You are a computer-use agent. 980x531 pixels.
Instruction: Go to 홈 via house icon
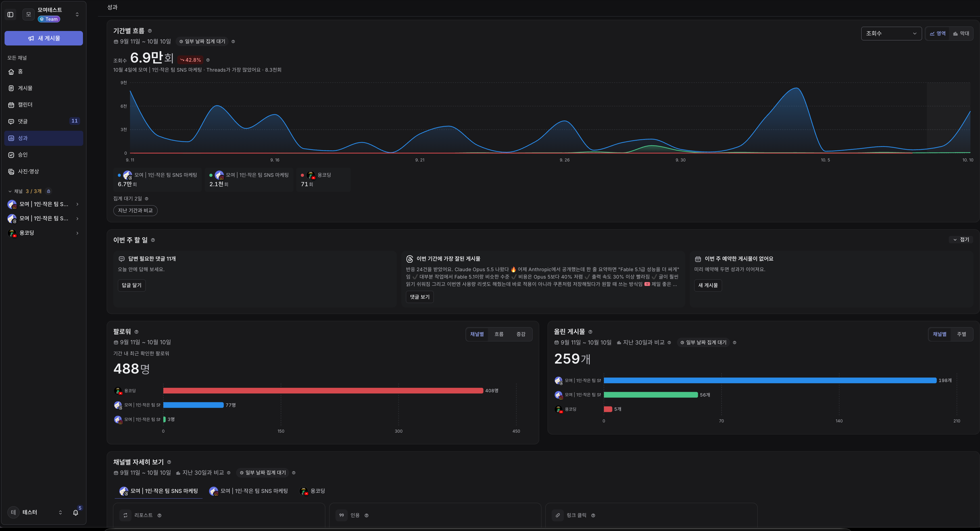click(x=11, y=72)
